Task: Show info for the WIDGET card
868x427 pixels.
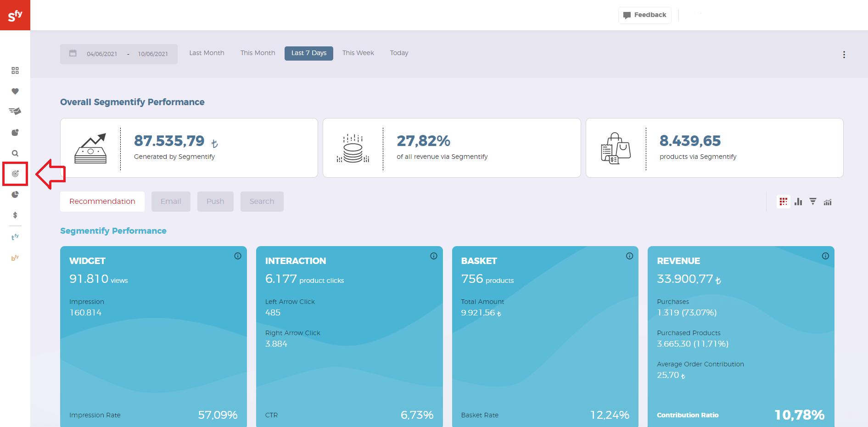Action: point(238,256)
